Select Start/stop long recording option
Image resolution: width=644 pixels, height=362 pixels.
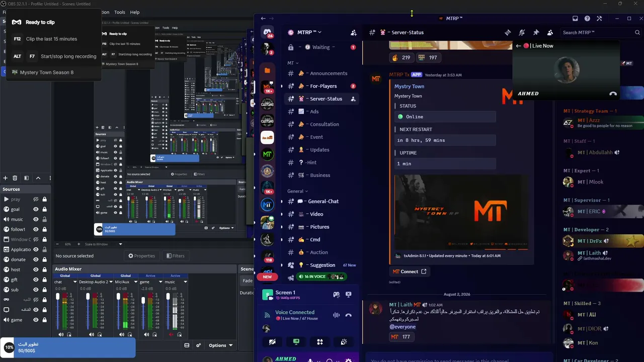tap(54, 56)
